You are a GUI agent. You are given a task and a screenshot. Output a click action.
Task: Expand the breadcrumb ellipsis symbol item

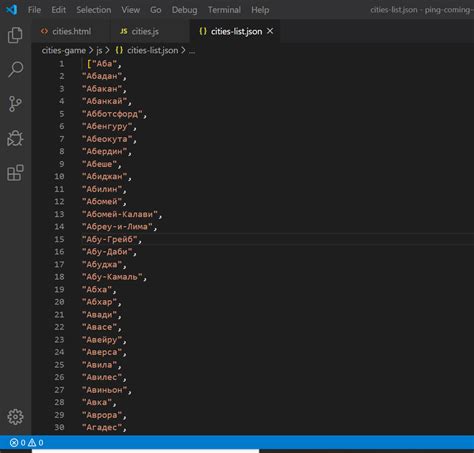coord(192,51)
